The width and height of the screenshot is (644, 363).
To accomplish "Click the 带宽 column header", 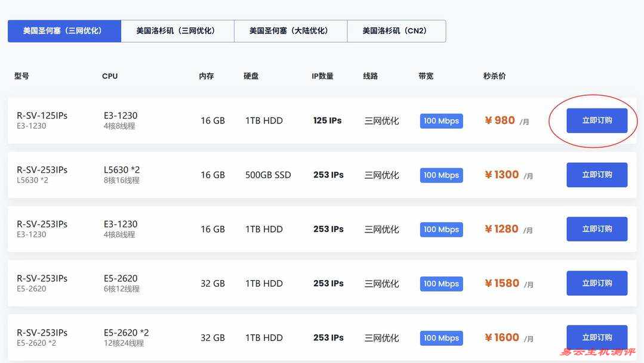I will (426, 76).
